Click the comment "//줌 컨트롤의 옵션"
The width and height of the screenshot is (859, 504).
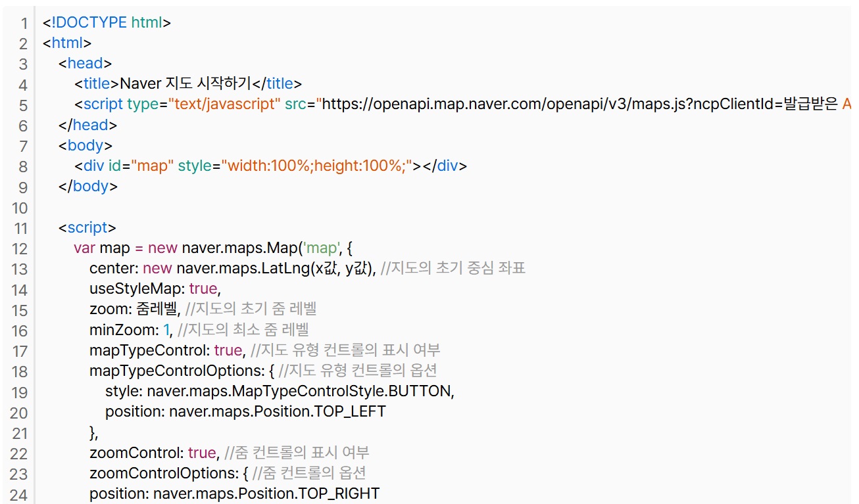click(x=310, y=473)
